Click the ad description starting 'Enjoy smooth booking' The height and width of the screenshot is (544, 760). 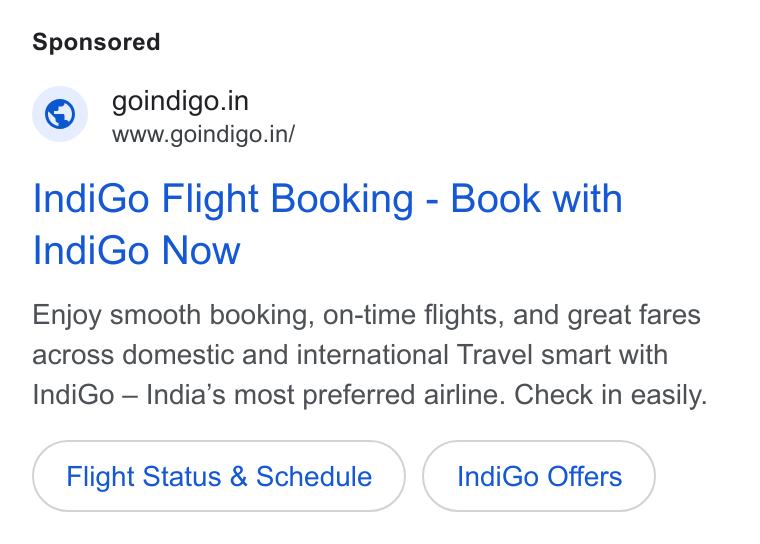pyautogui.click(x=369, y=354)
